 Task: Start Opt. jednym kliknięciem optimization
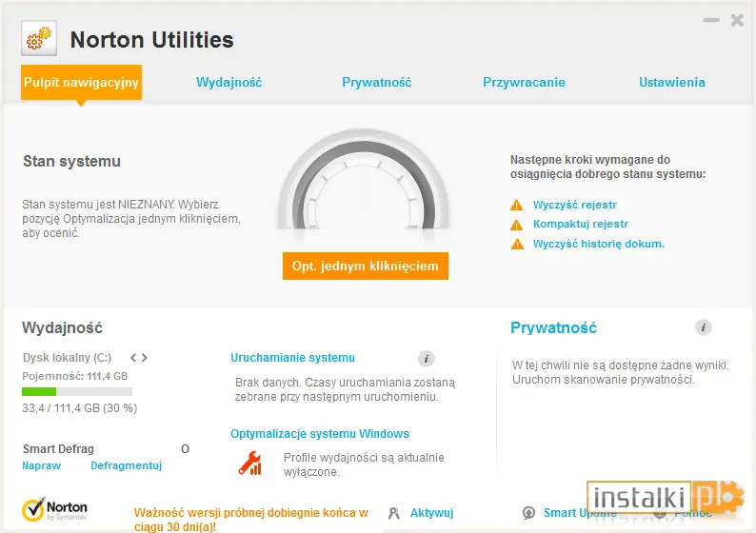coord(366,266)
